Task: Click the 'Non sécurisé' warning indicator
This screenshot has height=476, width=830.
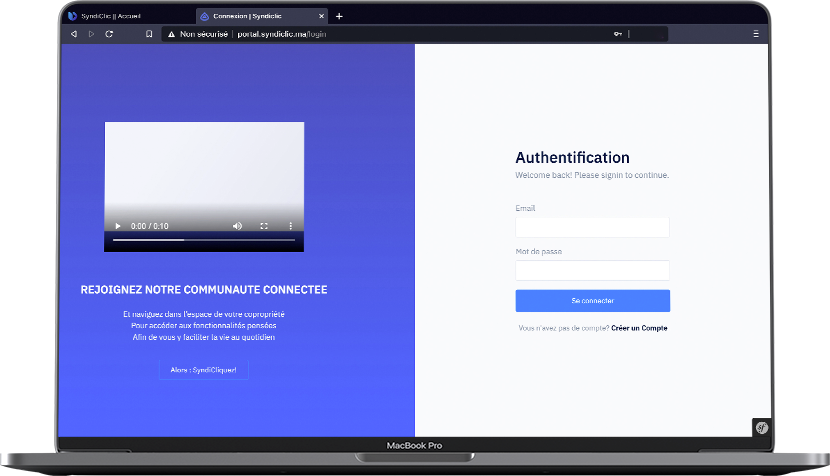Action: [x=197, y=34]
